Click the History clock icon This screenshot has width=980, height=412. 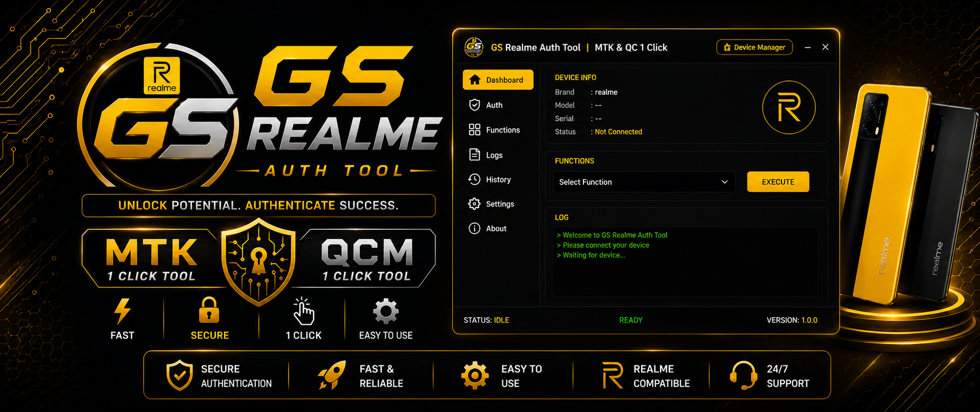point(475,179)
